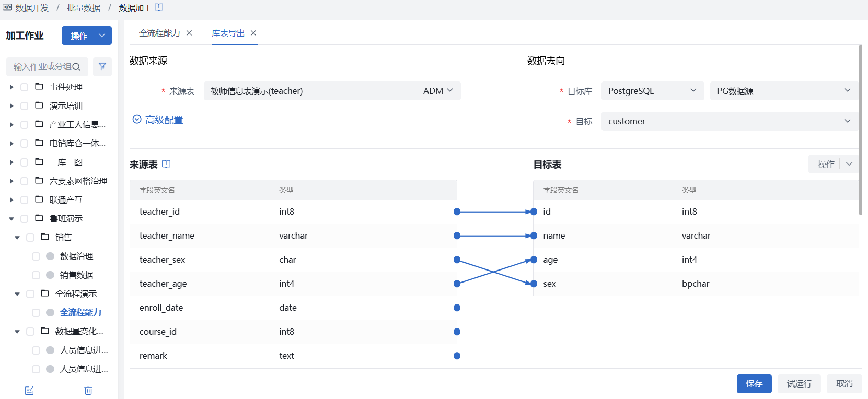The image size is (868, 399).
Task: Check the 六要素网格治理 checkbox
Action: [x=24, y=181]
